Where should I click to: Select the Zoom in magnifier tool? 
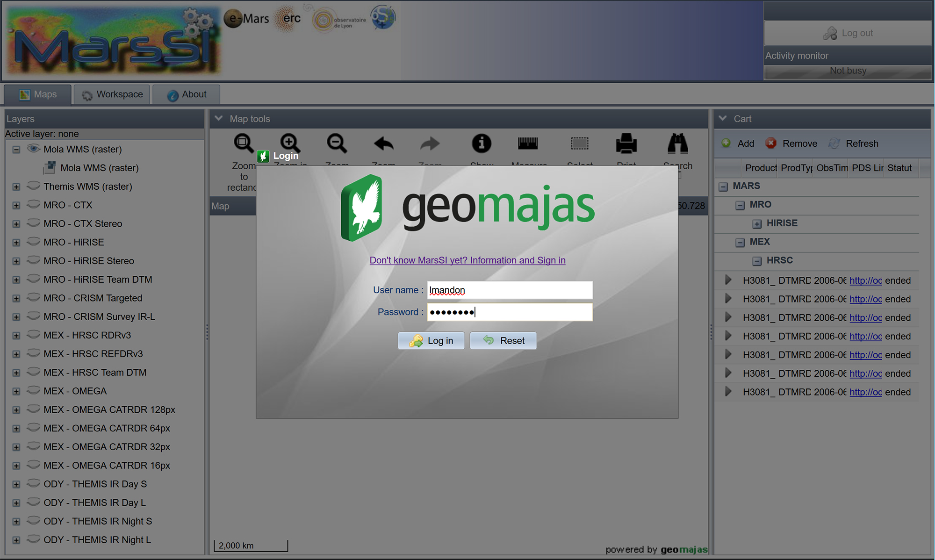point(290,143)
